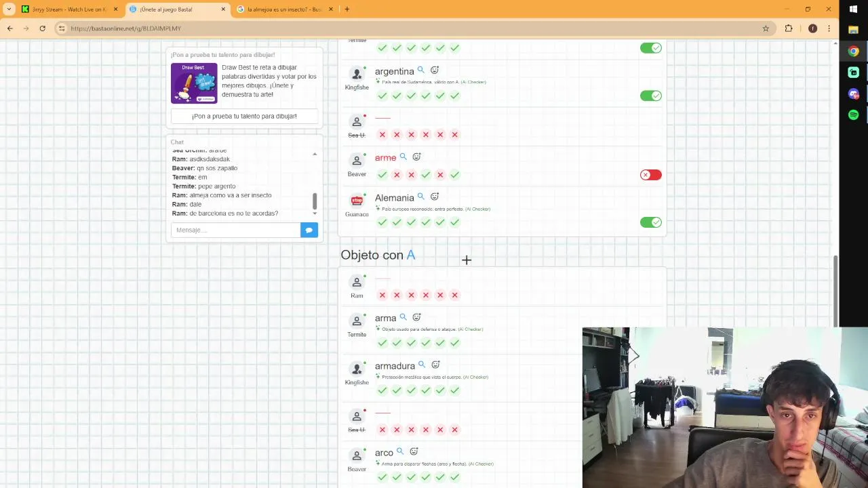Click Beaver avatar beside arme
This screenshot has width=868, height=488.
(357, 161)
